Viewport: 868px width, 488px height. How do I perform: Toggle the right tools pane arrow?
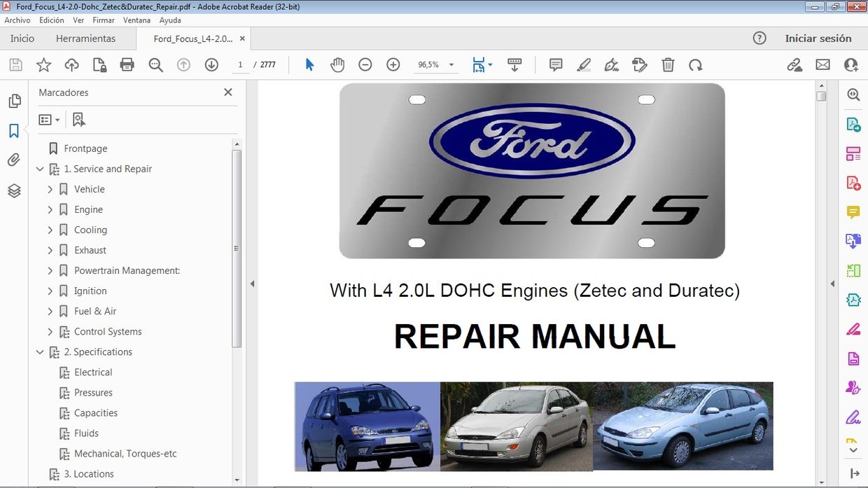tap(832, 284)
